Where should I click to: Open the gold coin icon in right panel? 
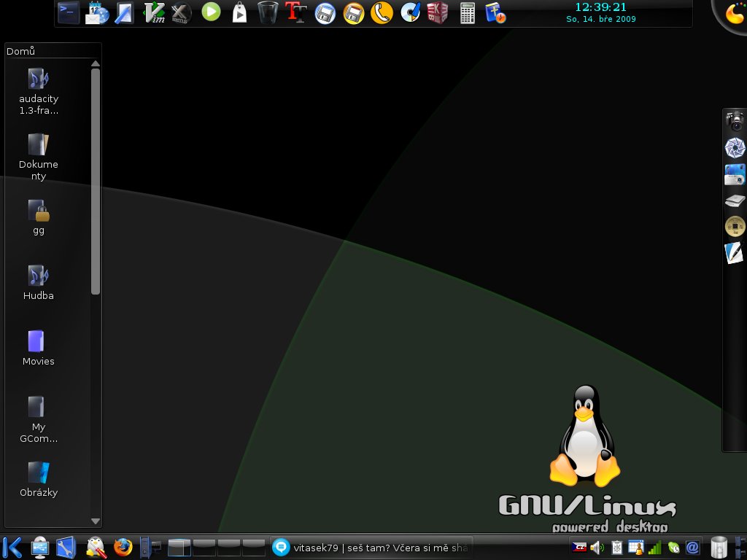tap(735, 226)
